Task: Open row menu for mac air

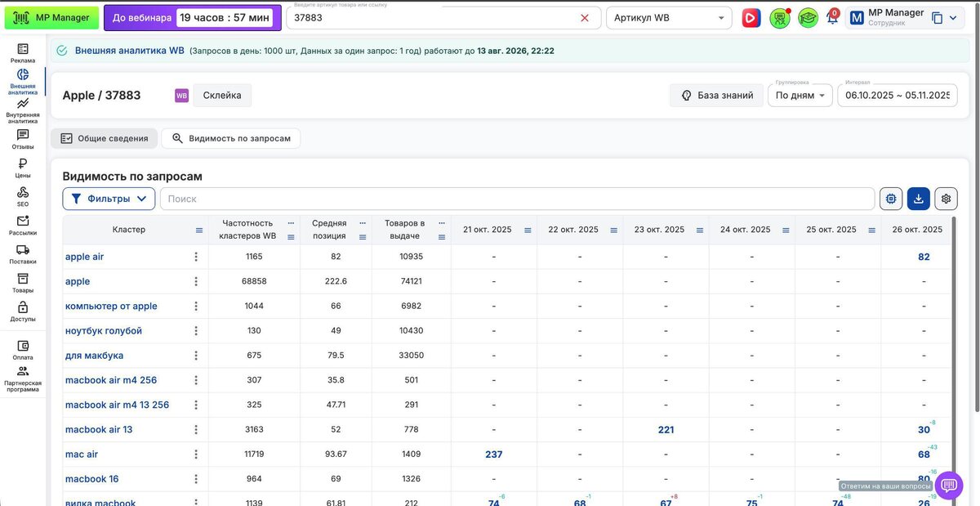Action: click(196, 455)
